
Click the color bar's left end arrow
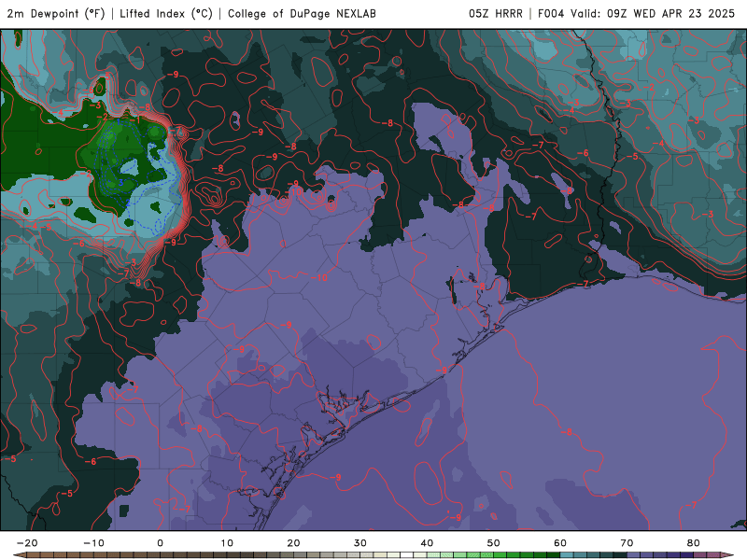pyautogui.click(x=19, y=555)
